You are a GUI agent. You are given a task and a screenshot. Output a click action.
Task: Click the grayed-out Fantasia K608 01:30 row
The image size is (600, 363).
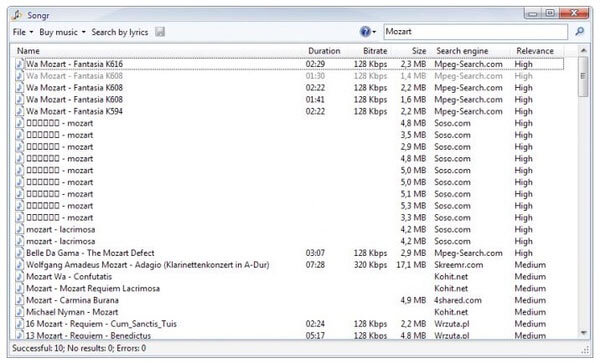pos(289,76)
